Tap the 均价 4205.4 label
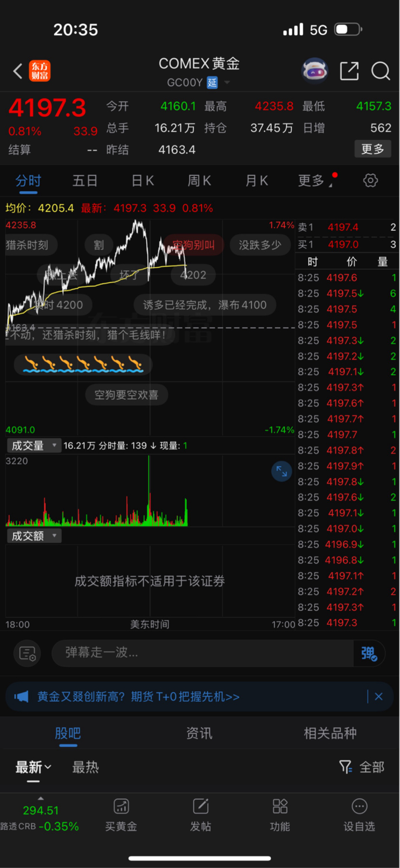The height and width of the screenshot is (868, 400). [40, 208]
